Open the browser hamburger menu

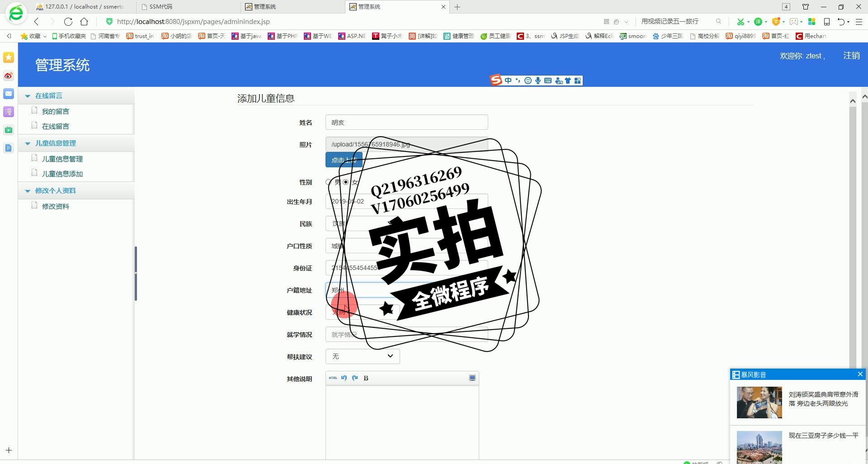[859, 21]
